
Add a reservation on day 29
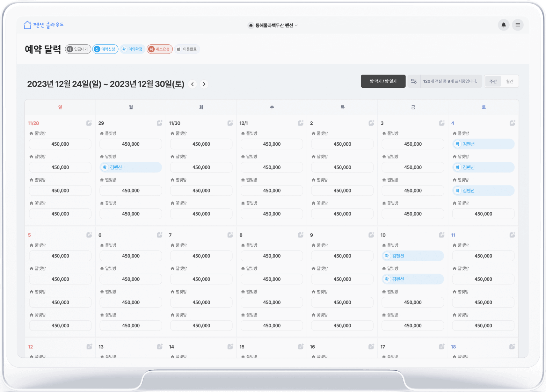pos(160,123)
